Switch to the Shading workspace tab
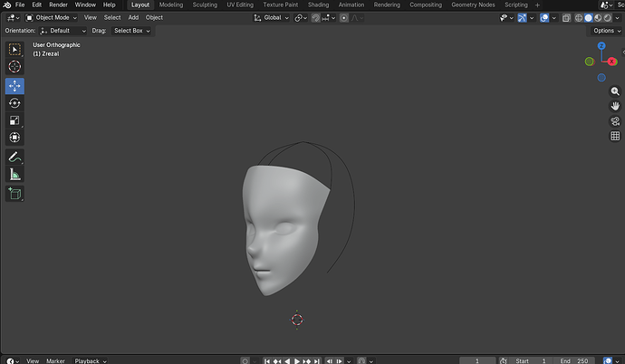This screenshot has height=364, width=625. click(x=319, y=5)
